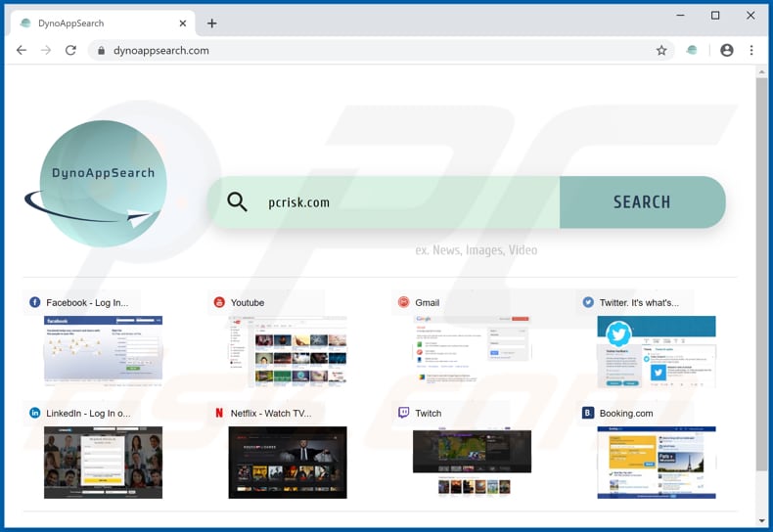Maximize the Chrome window
The image size is (773, 532).
(x=715, y=16)
